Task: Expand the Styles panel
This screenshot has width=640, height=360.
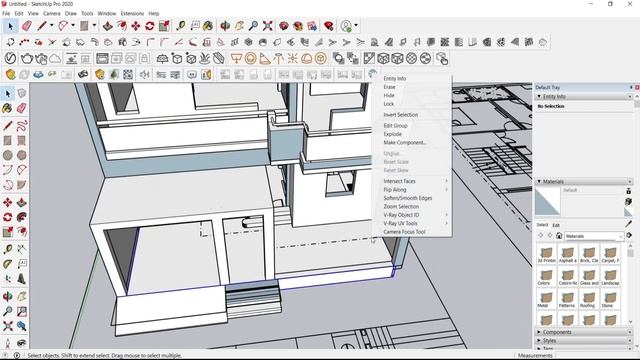Action: (539, 340)
